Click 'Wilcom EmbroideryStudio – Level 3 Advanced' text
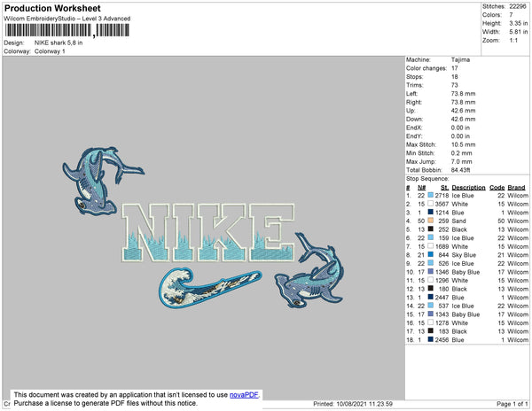Viewport: 532px width, 411px height. click(x=67, y=19)
